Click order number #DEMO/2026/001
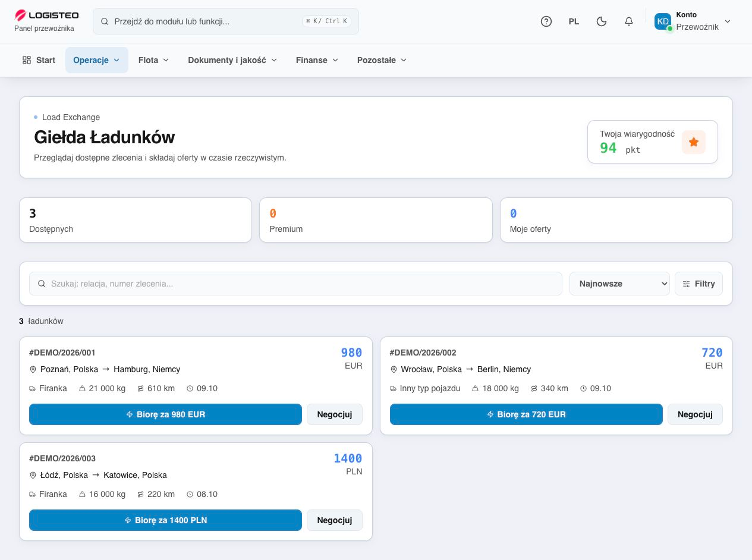752x560 pixels. [x=62, y=353]
